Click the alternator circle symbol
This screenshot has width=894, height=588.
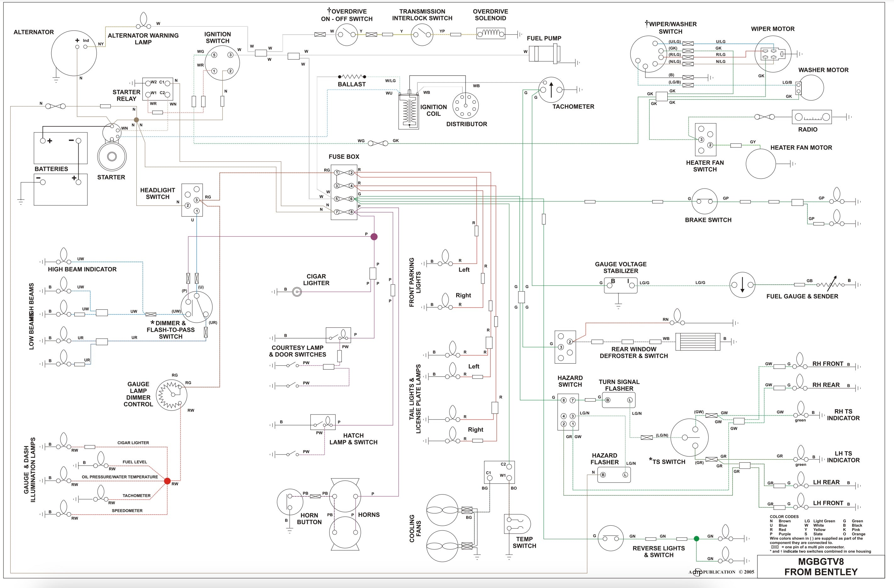74,53
